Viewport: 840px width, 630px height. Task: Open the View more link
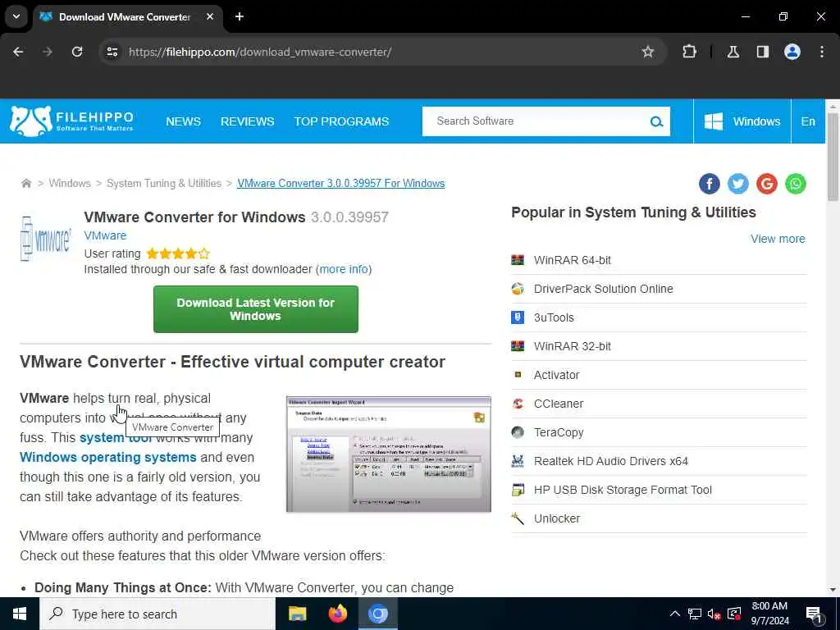(x=778, y=239)
